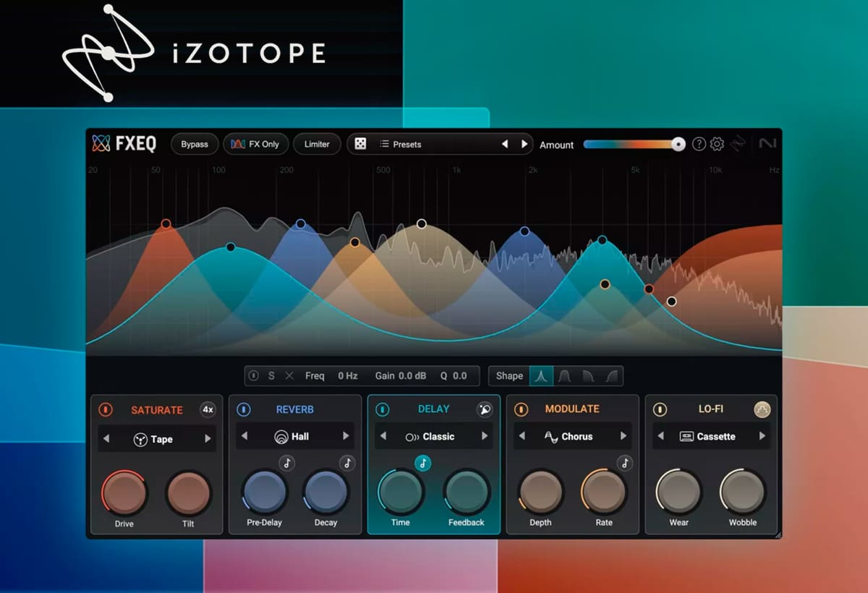
Task: Go to next preset arrow
Action: pos(524,145)
